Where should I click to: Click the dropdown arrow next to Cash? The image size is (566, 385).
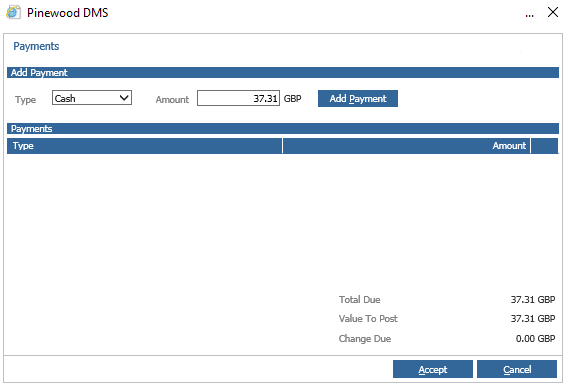(124, 98)
